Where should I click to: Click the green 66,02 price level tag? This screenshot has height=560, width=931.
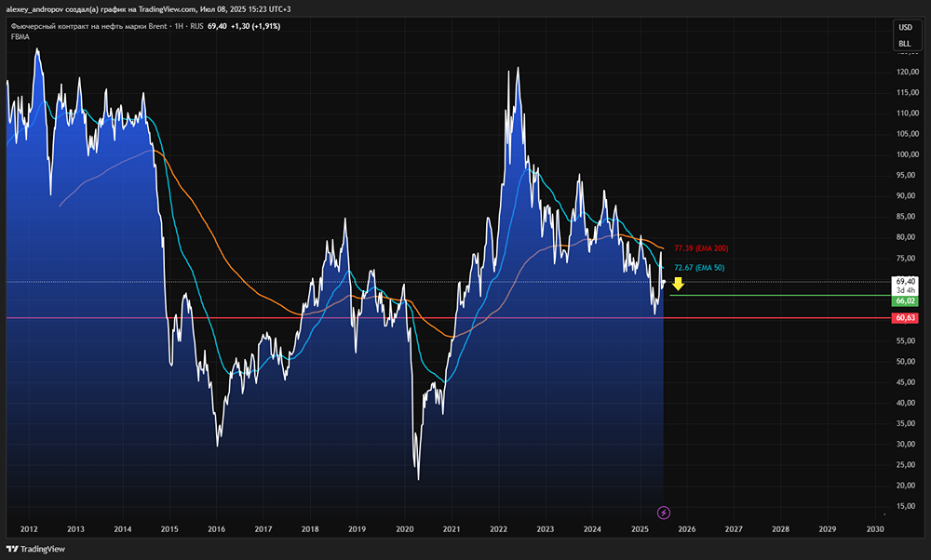906,300
